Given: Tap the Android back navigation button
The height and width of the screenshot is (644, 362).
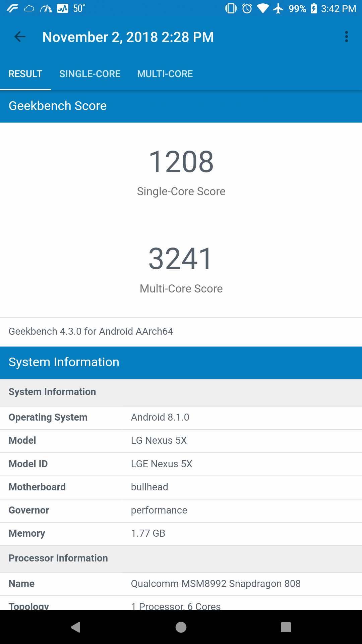Looking at the screenshot, I should [76, 627].
